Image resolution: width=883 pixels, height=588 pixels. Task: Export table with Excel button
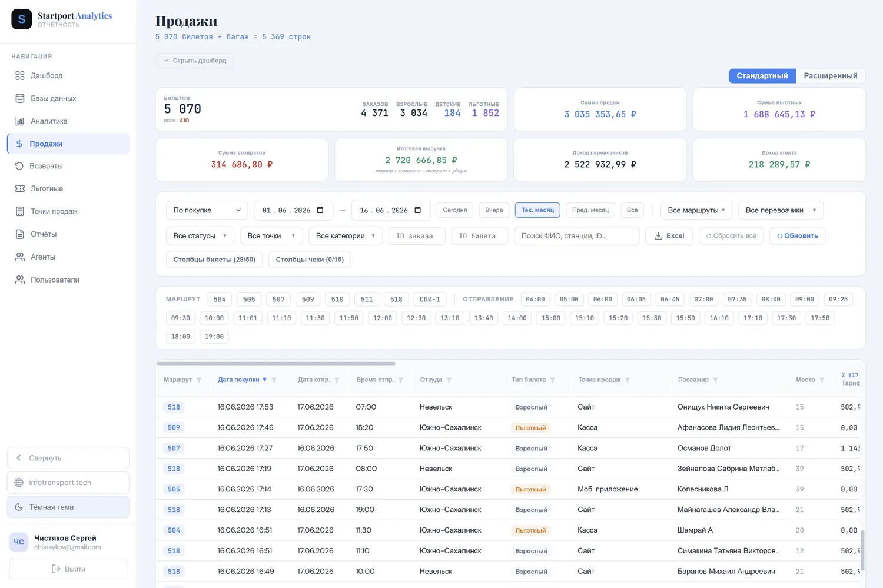coord(669,236)
